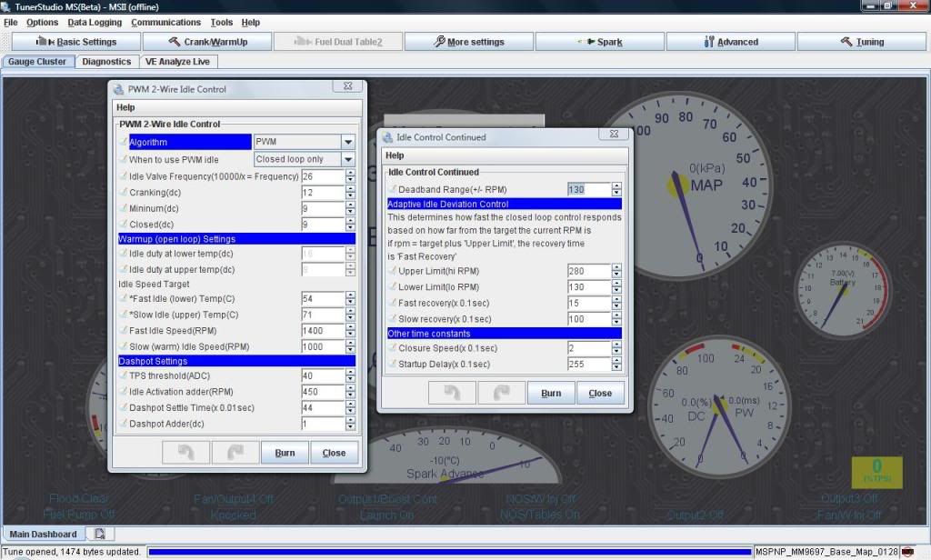Click Burn in PWM 2-Wire Idle Control dialog
The image size is (931, 560).
[x=285, y=453]
